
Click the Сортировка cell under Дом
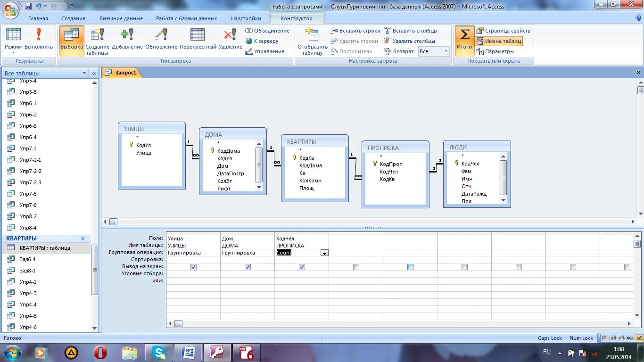pos(248,260)
